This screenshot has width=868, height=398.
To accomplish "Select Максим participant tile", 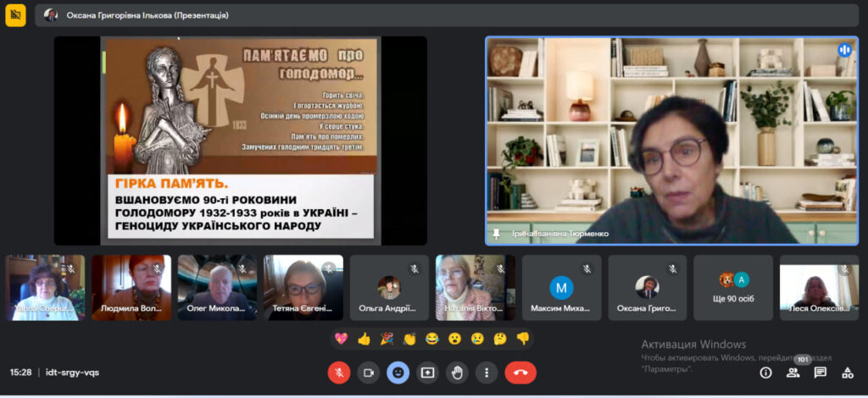I will click(x=561, y=288).
